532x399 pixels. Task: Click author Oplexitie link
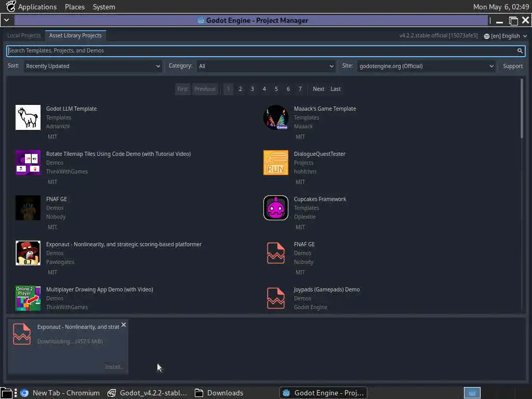[304, 217]
